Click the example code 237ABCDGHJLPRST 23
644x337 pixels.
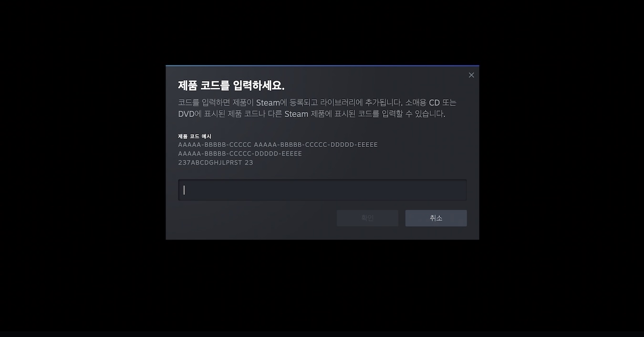click(x=216, y=163)
